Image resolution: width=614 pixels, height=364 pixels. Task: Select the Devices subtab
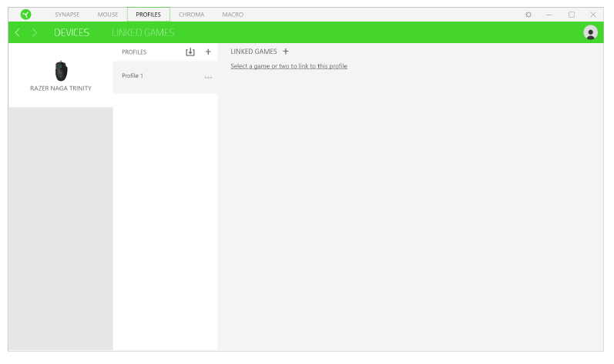tap(72, 32)
